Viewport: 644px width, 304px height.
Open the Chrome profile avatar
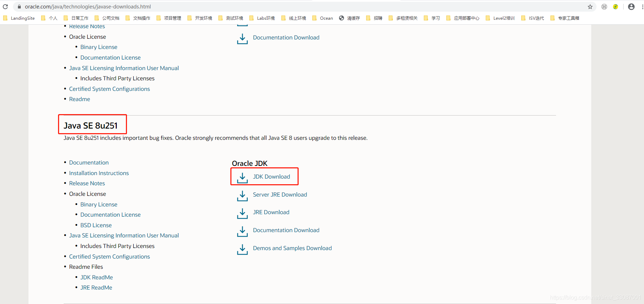[631, 7]
